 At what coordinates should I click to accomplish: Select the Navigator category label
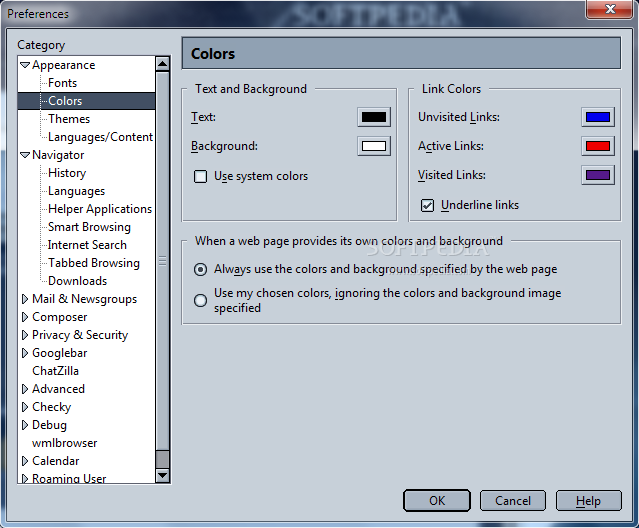click(x=58, y=155)
